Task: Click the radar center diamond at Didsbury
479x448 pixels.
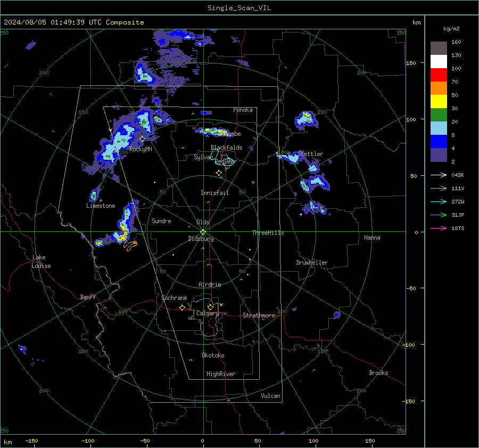Action: tap(203, 232)
